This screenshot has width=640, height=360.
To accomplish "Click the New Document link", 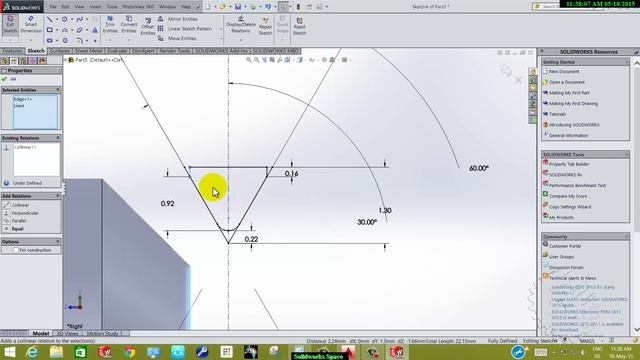I will [x=564, y=71].
